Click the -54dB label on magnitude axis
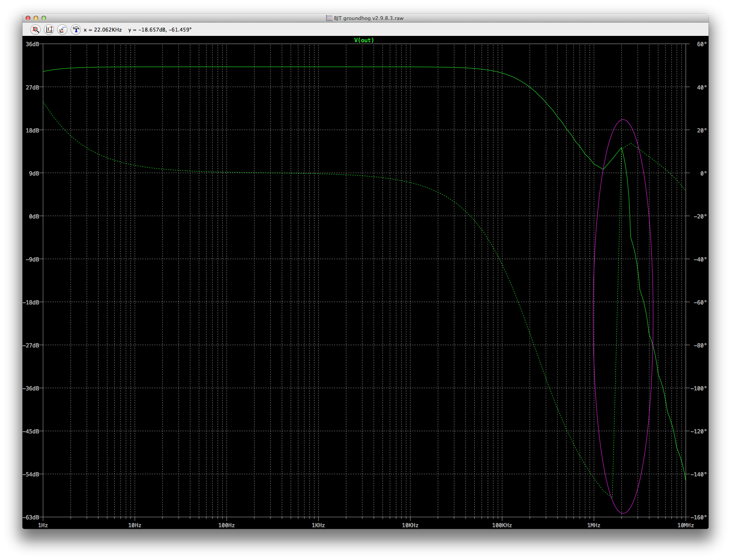The height and width of the screenshot is (560, 731). (31, 474)
